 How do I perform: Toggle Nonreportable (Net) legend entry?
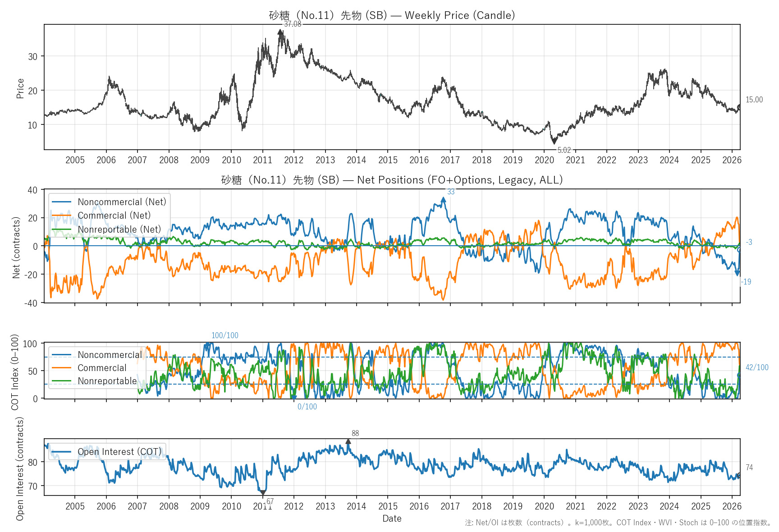click(x=119, y=229)
